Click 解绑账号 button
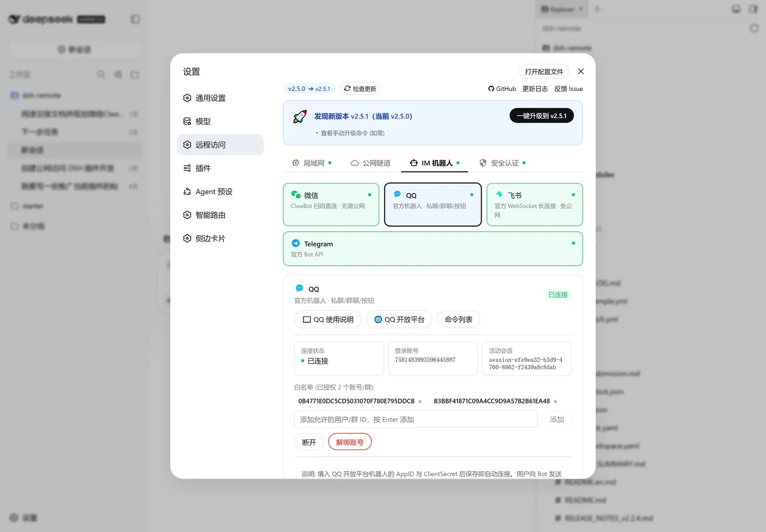Image resolution: width=766 pixels, height=532 pixels. coord(350,442)
